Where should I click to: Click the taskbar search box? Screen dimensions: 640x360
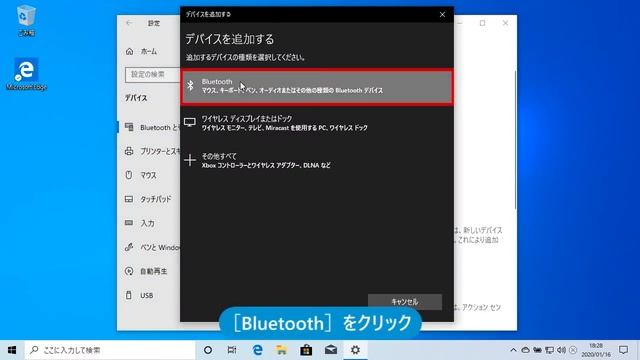click(110, 350)
